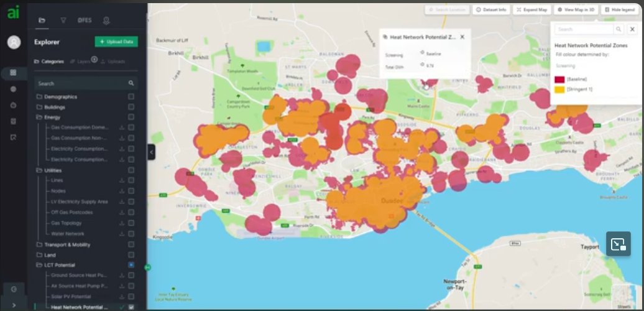This screenshot has width=644, height=311.
Task: Click the user profile avatar in the sidebar
Action: tap(14, 42)
